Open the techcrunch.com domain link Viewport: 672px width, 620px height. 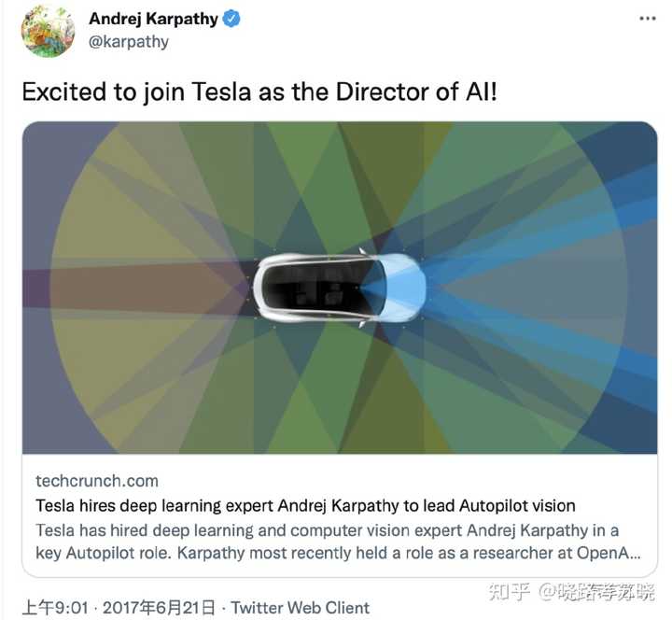click(97, 481)
